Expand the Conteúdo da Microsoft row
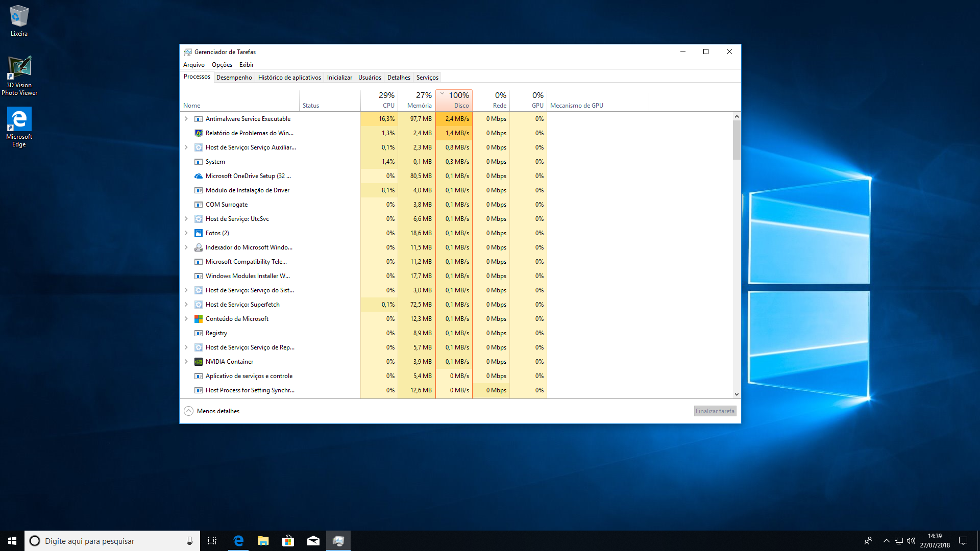This screenshot has height=551, width=980. 186,319
